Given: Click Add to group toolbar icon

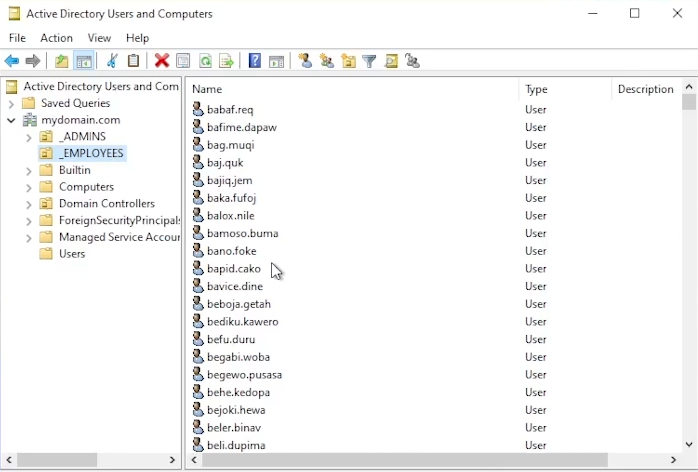Looking at the screenshot, I should (412, 61).
